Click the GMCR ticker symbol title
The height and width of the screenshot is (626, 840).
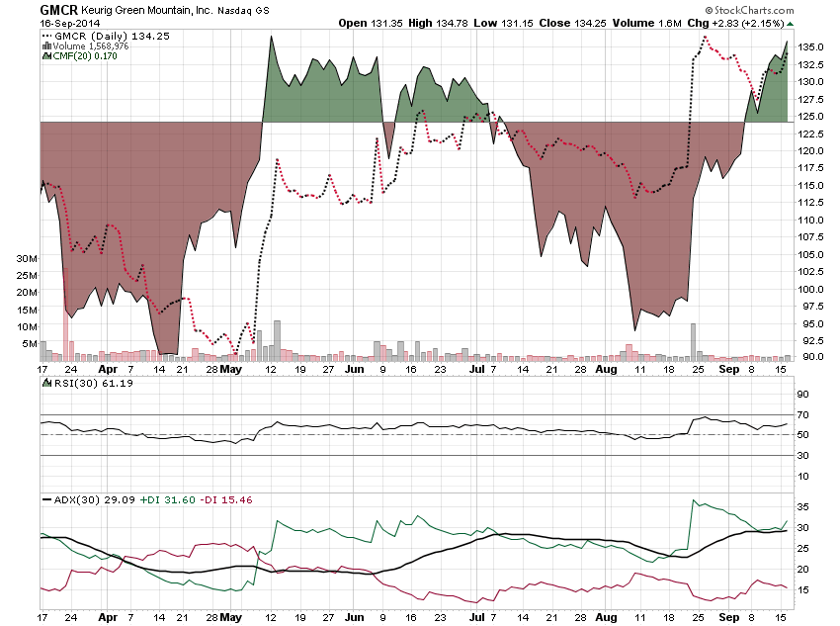(59, 10)
